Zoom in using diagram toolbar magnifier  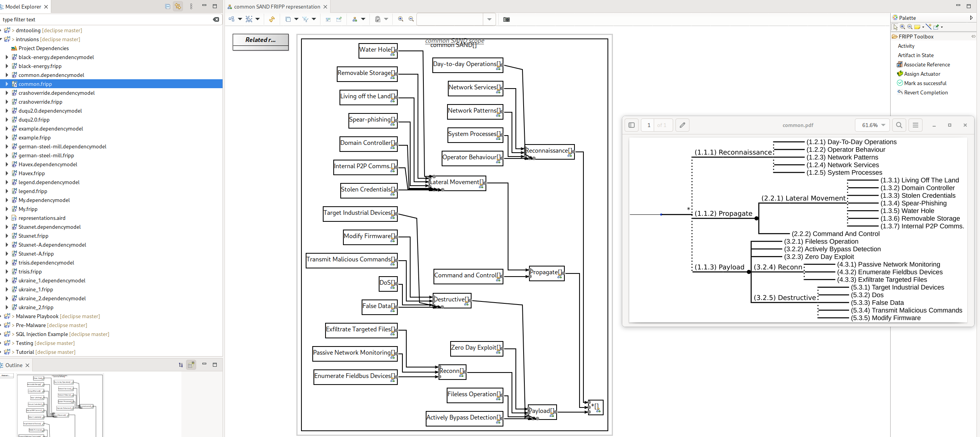(x=401, y=19)
